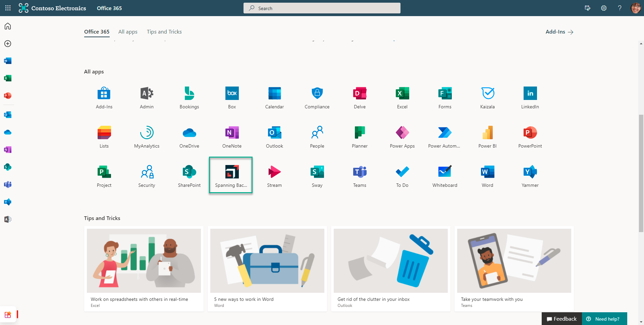Launch SharePoint from the apps grid
644x325 pixels.
pos(189,176)
